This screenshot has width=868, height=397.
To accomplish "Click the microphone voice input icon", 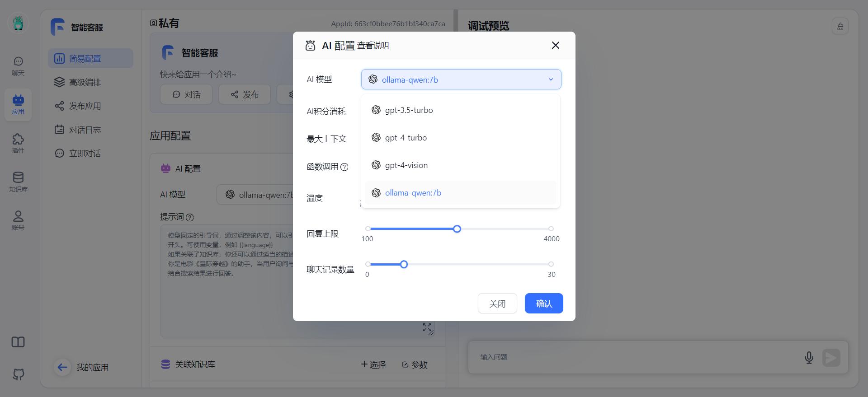I will (809, 358).
